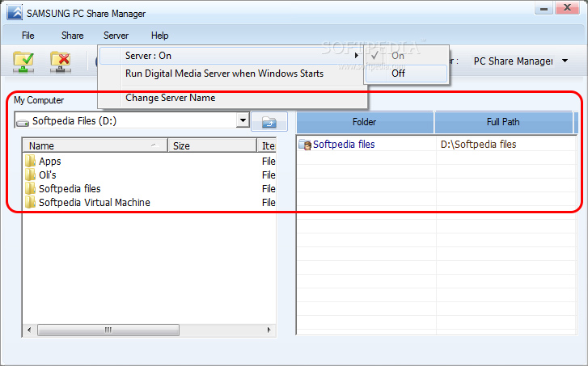Sort by the Name column header

(x=94, y=146)
